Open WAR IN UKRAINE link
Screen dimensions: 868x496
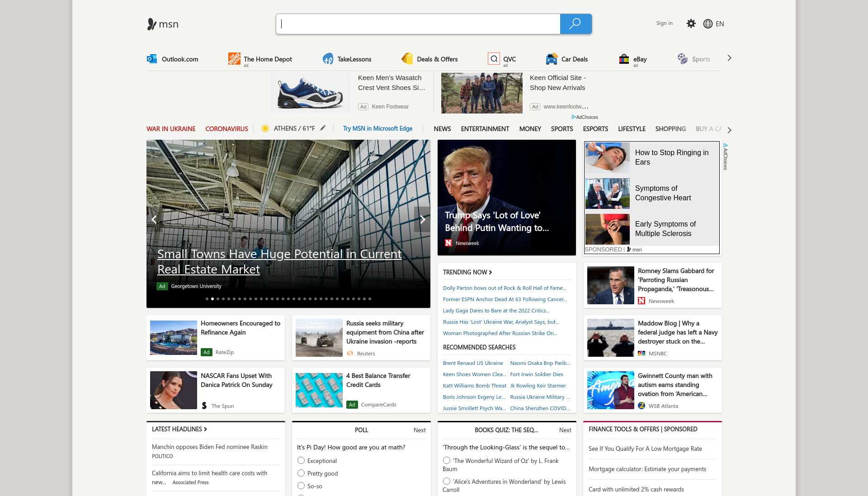pyautogui.click(x=171, y=129)
